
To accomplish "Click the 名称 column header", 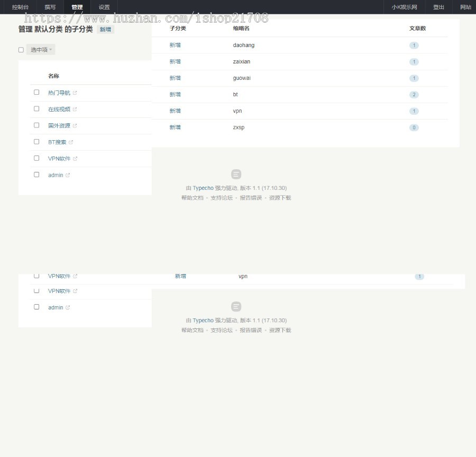I will click(53, 76).
